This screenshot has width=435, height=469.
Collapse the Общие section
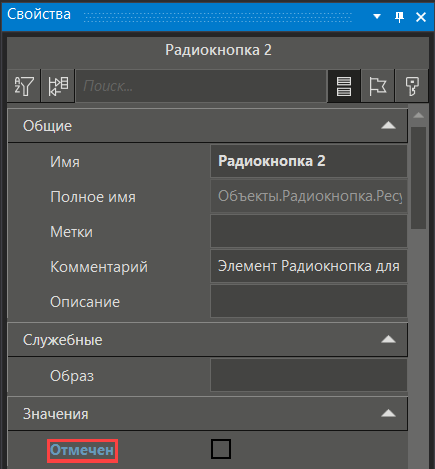coord(388,126)
